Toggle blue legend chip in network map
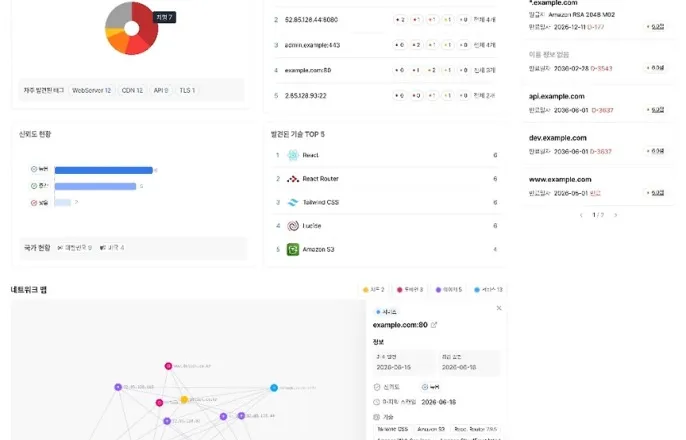686x440 pixels. coord(488,290)
